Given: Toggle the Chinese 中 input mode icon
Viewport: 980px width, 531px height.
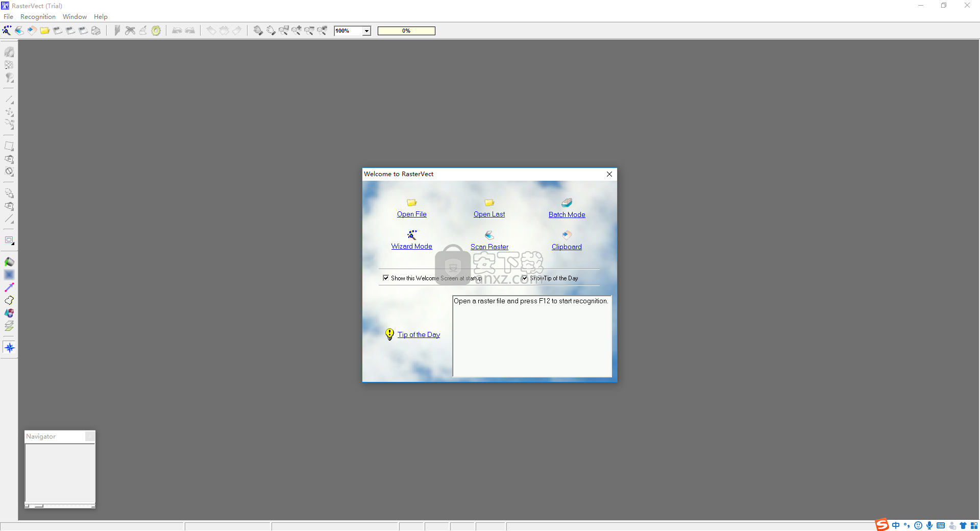Looking at the screenshot, I should 896,525.
